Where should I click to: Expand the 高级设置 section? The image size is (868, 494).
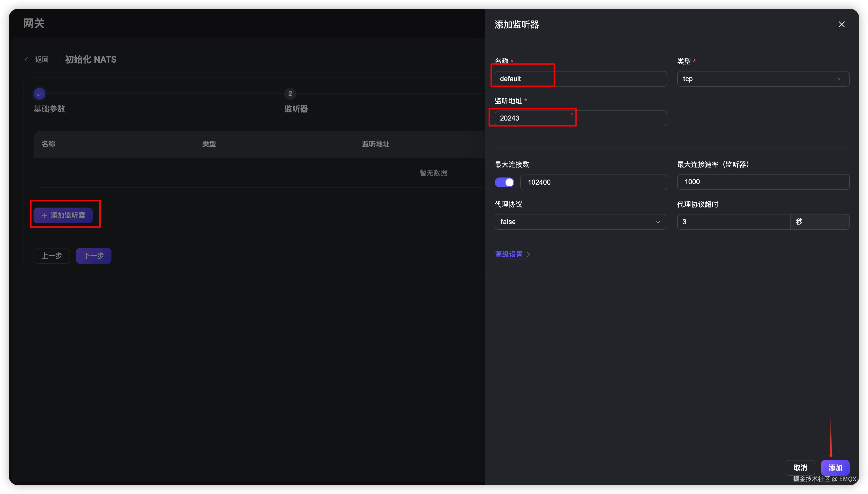509,254
